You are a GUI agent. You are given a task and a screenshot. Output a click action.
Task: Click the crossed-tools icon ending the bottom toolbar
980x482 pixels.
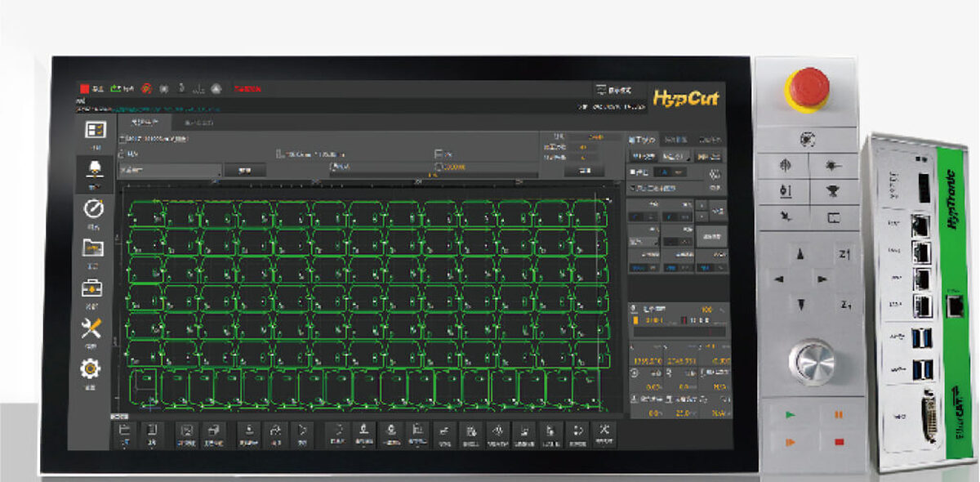(604, 432)
